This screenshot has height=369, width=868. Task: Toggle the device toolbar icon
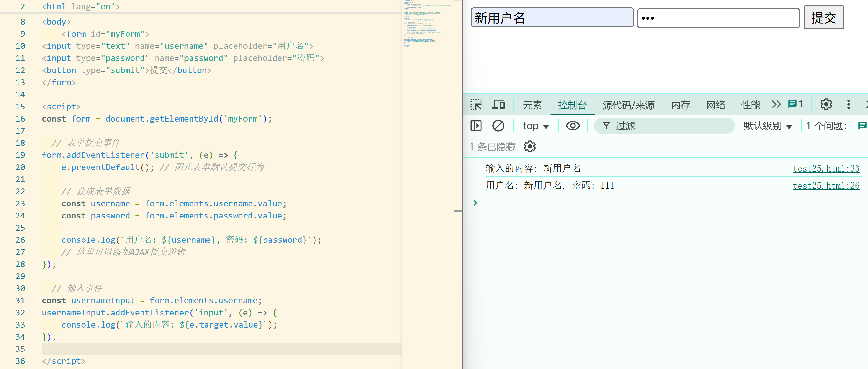498,105
